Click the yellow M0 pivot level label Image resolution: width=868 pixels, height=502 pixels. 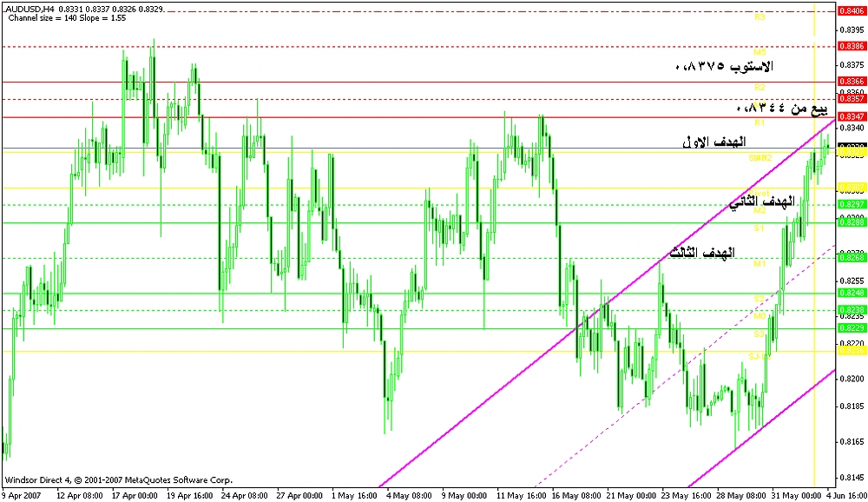759,316
